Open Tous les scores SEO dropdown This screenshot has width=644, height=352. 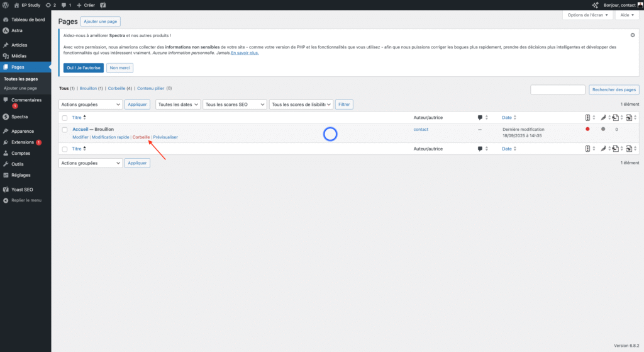click(x=235, y=105)
